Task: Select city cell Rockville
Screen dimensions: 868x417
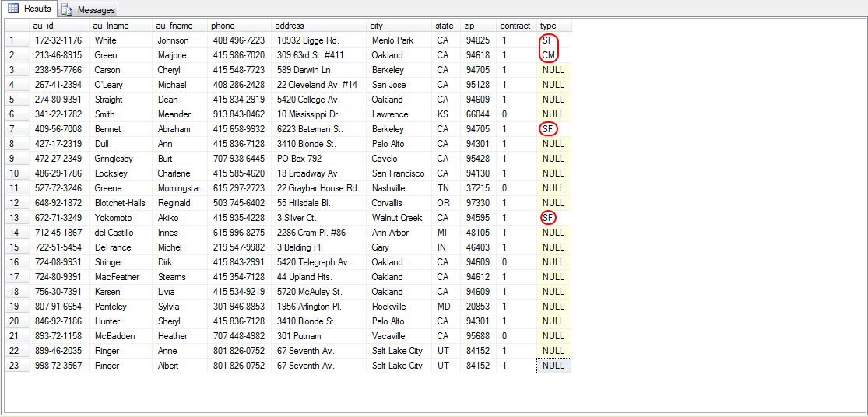Action: coord(399,306)
